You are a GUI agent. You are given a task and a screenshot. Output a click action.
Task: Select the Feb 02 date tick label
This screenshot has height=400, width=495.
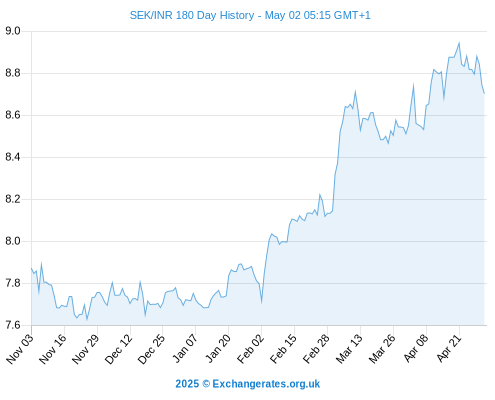coord(250,348)
